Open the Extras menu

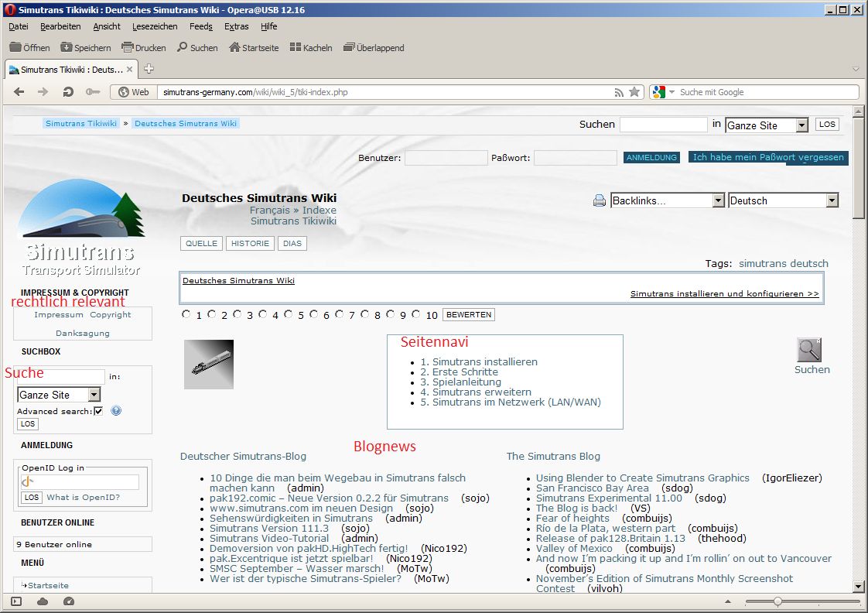click(236, 26)
